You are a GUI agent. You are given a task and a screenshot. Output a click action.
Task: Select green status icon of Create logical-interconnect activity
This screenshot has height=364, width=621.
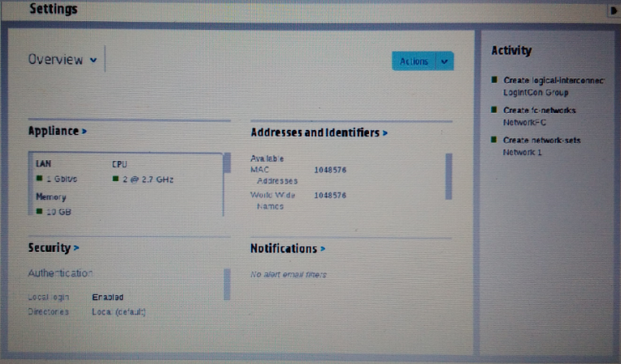point(494,80)
